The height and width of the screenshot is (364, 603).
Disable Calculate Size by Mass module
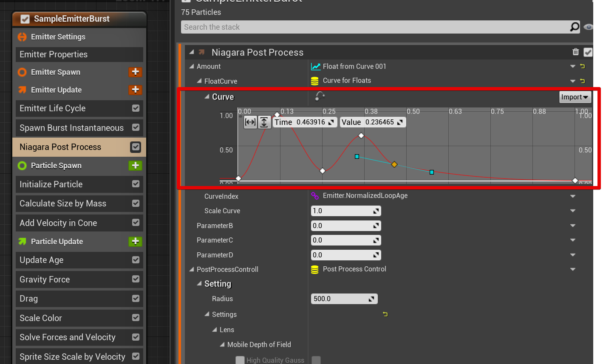tap(136, 203)
